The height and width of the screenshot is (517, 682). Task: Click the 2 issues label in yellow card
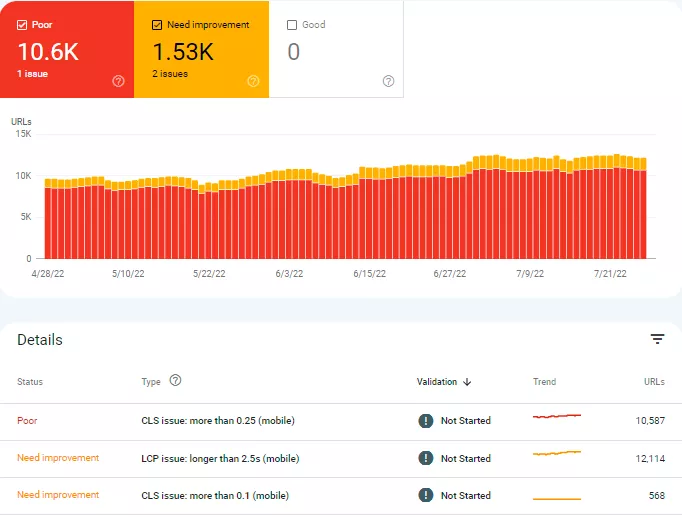pyautogui.click(x=170, y=73)
